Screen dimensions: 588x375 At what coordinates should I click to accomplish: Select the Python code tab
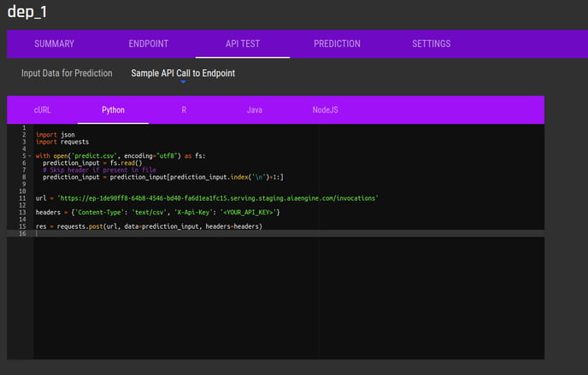[114, 109]
